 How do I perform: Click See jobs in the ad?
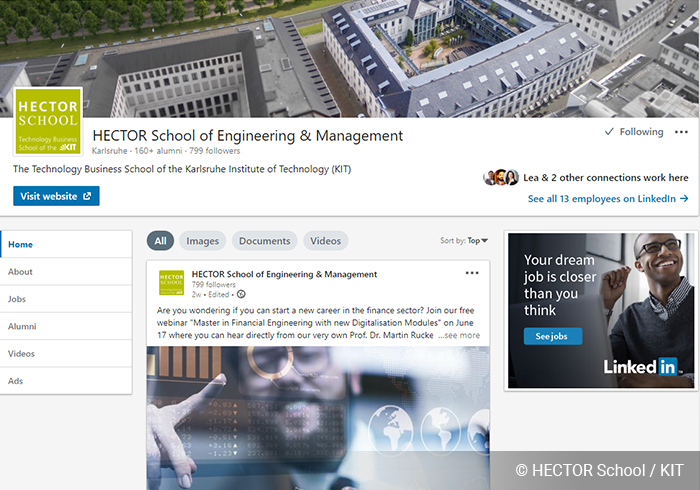coord(553,336)
